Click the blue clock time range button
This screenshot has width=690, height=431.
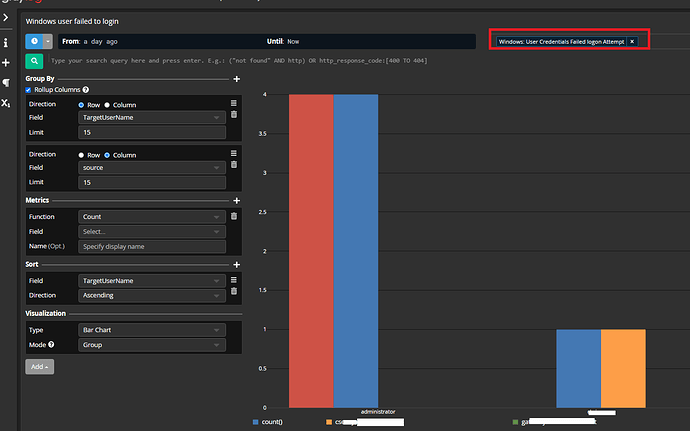[34, 41]
